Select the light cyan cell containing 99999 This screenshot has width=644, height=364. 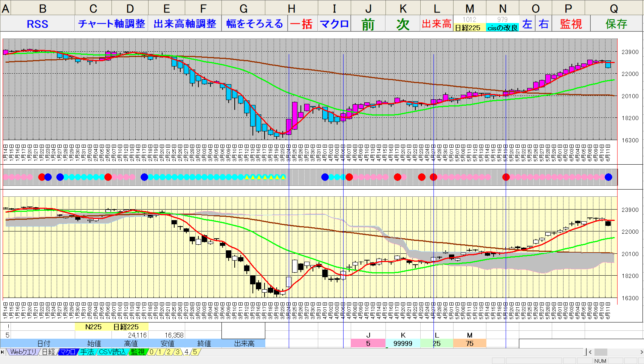(x=403, y=343)
